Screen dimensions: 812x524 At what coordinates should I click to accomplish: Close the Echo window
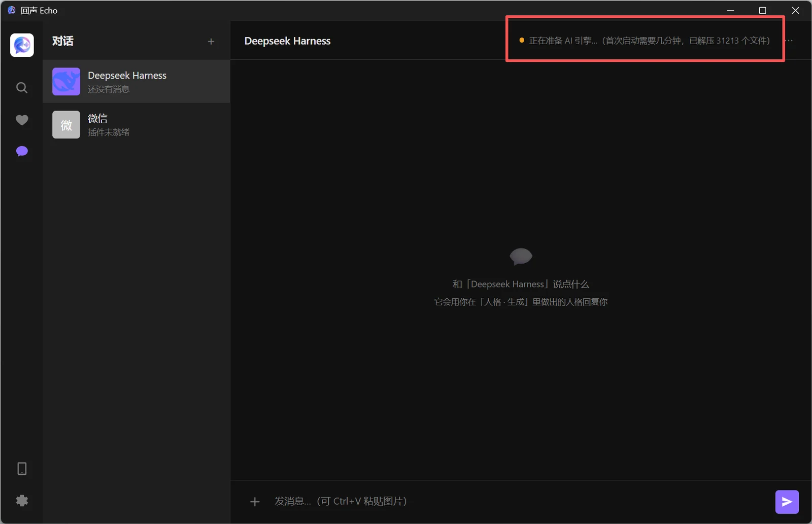coord(795,10)
